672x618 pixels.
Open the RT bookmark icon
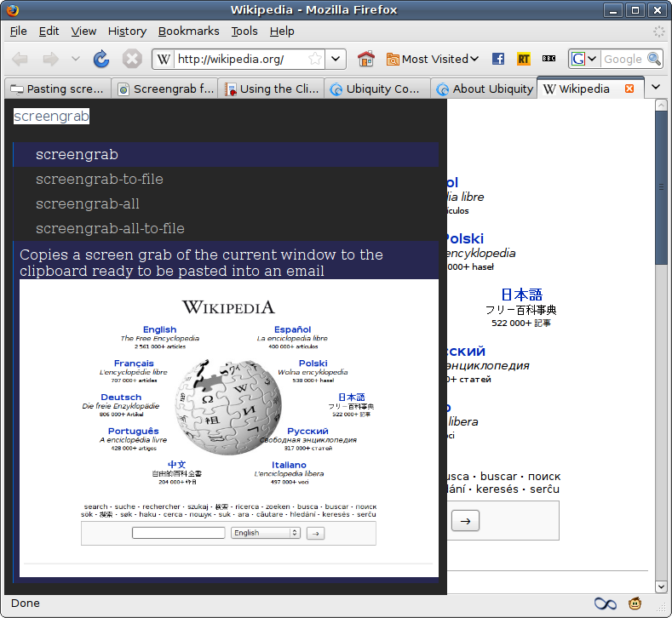524,59
